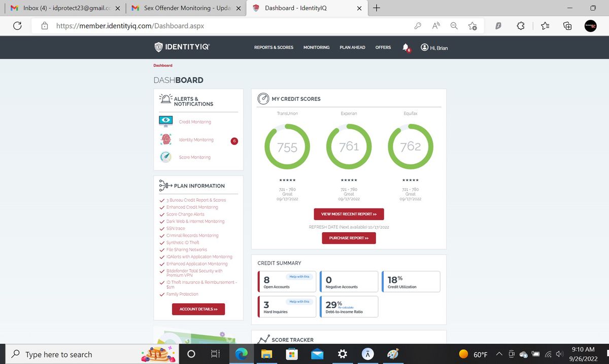Click the Alerts & Notifications alarm icon
The image size is (609, 364).
coord(165,99)
